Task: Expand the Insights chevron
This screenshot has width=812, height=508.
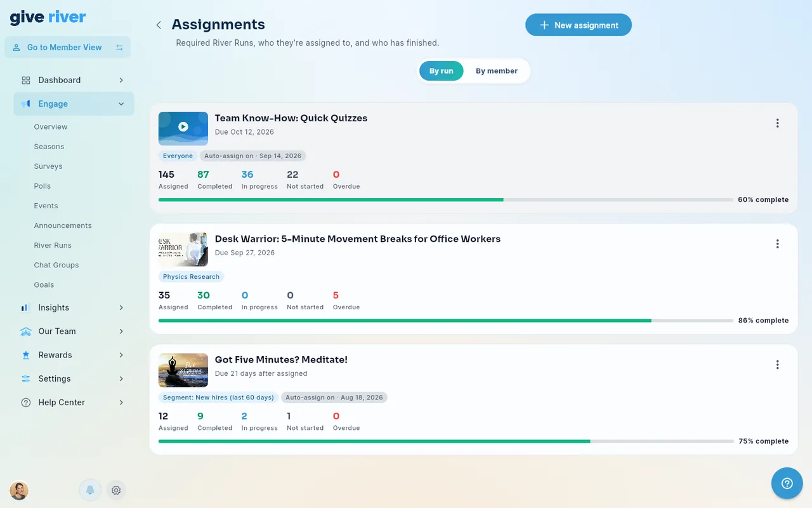Action: (x=121, y=307)
